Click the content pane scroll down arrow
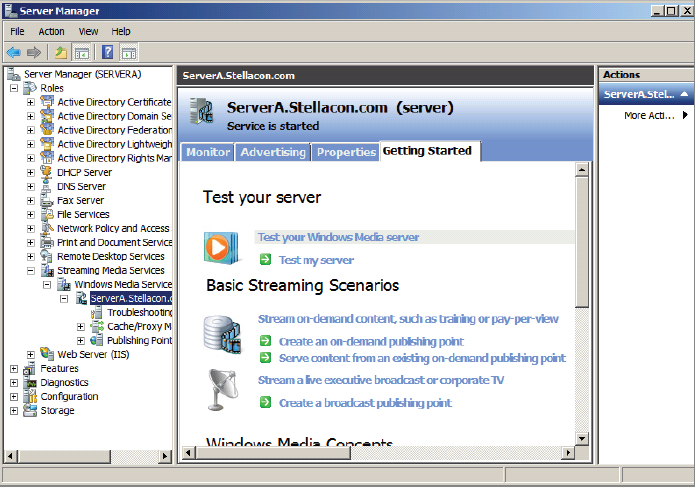695x487 pixels. point(582,439)
